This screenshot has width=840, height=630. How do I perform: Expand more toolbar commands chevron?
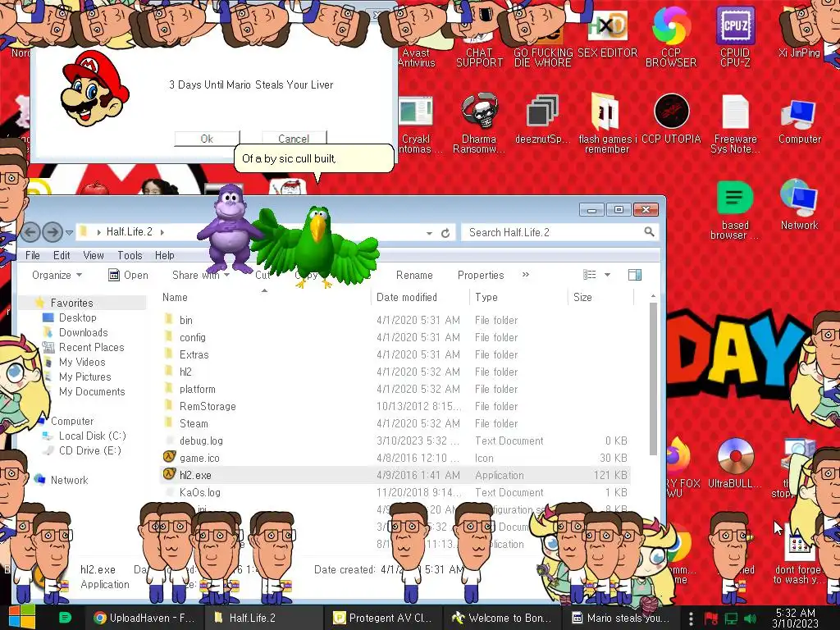point(526,274)
